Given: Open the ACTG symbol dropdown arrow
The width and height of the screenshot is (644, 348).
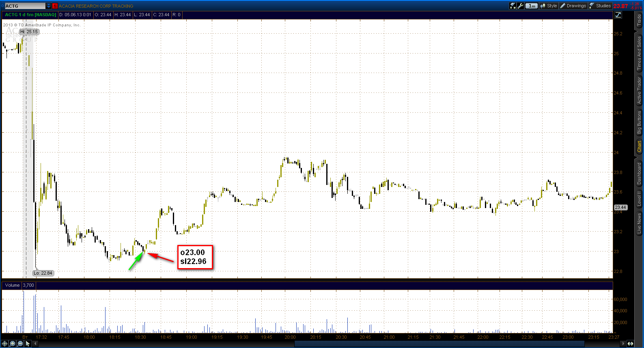Looking at the screenshot, I should 49,6.
